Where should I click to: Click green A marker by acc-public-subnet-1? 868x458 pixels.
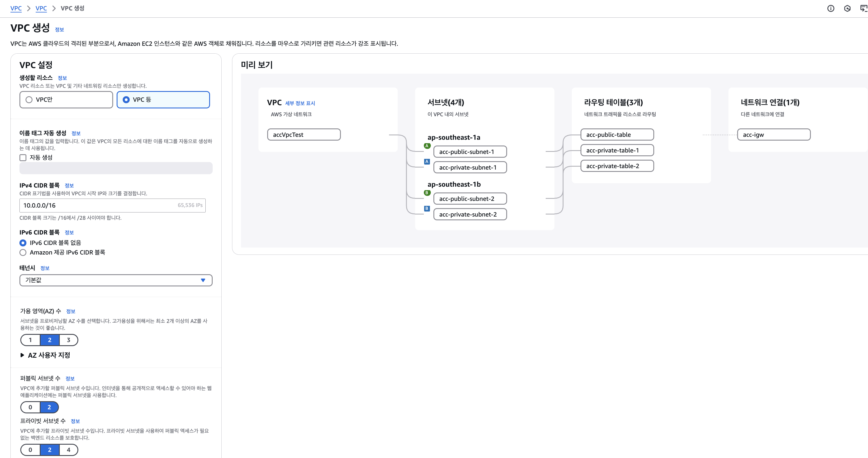pyautogui.click(x=427, y=146)
